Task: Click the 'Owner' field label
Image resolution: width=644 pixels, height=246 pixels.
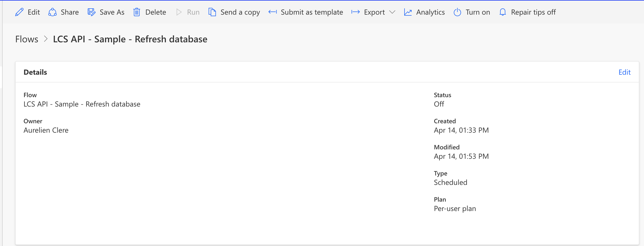Action: [33, 121]
